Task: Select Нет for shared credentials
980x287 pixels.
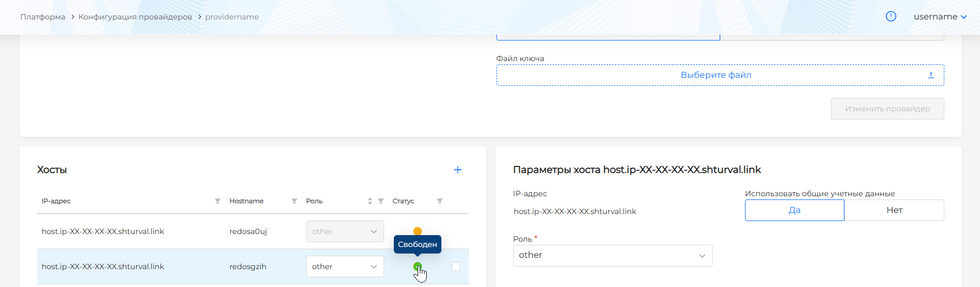Action: click(894, 210)
